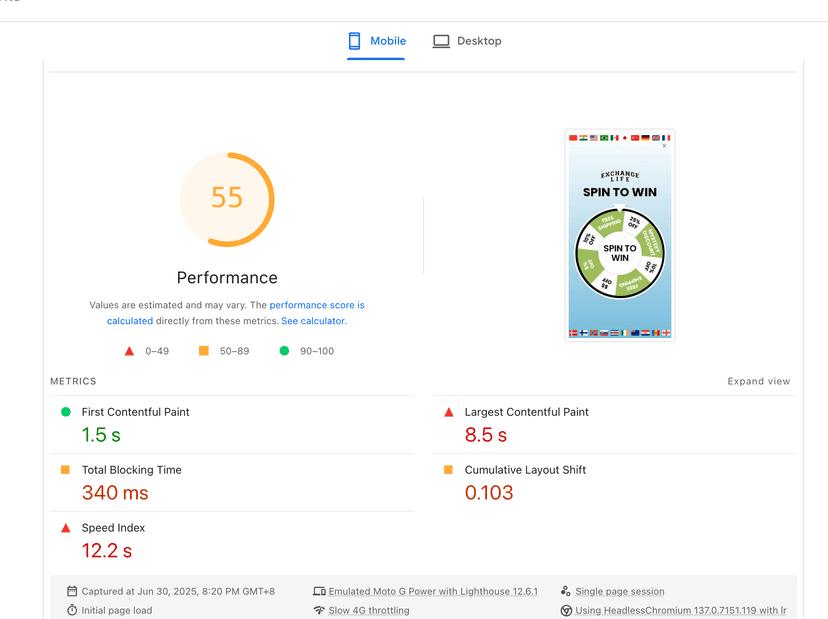Click green circle beside First Contentful Paint

click(x=66, y=412)
